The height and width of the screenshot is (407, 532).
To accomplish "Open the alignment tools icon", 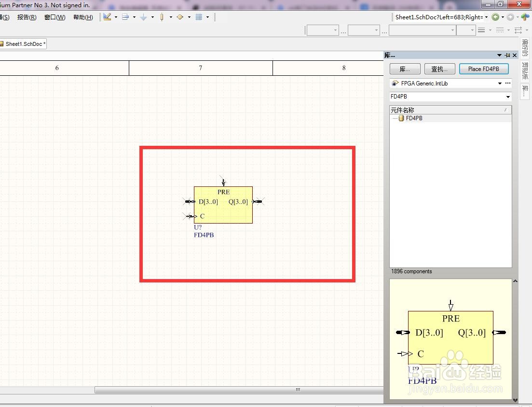I will click(125, 17).
